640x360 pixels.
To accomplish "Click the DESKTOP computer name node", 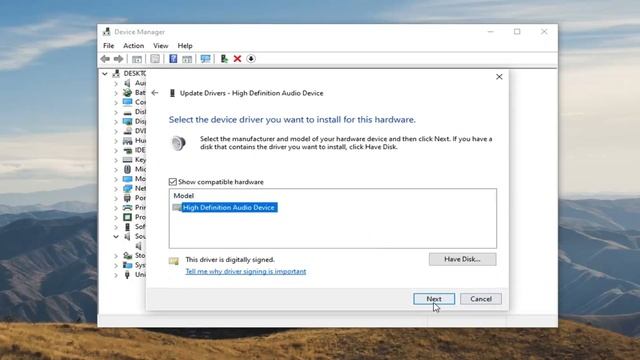I will [134, 73].
